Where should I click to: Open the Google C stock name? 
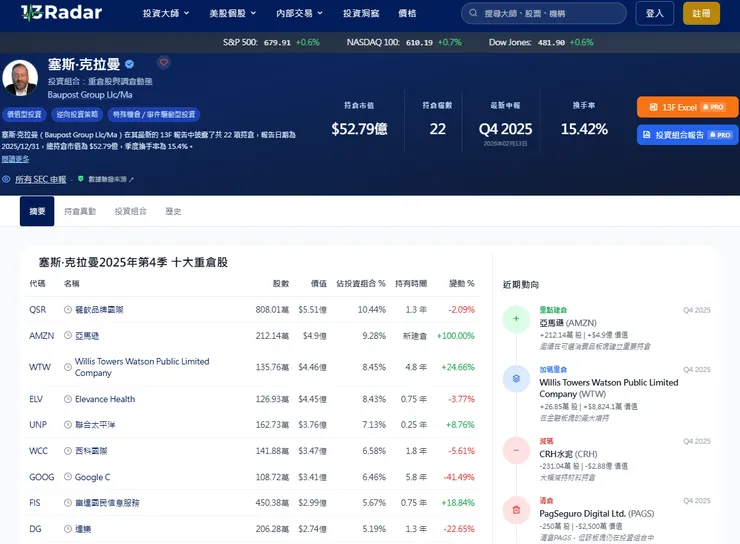point(92,477)
